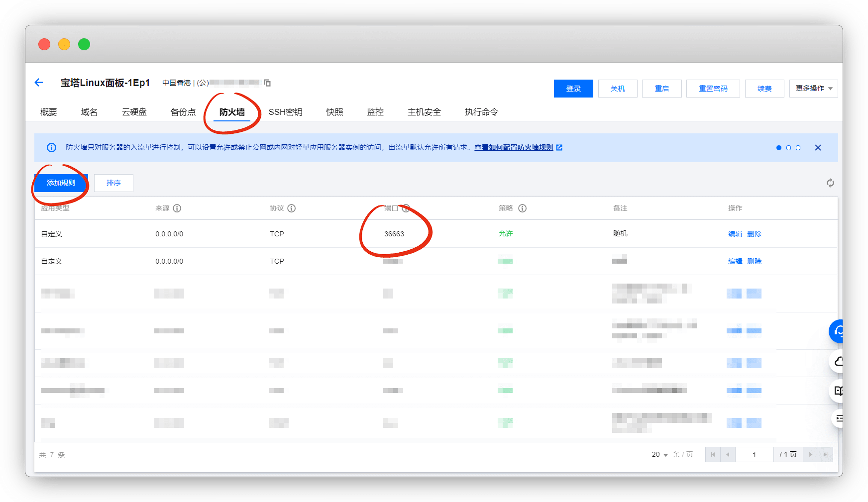
Task: Click the page number input field
Action: tap(754, 455)
